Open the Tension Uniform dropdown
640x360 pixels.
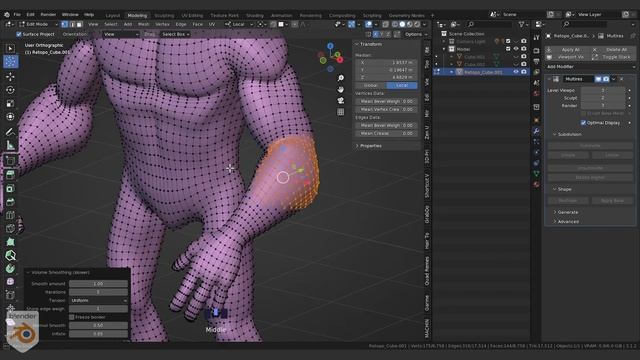[98, 300]
